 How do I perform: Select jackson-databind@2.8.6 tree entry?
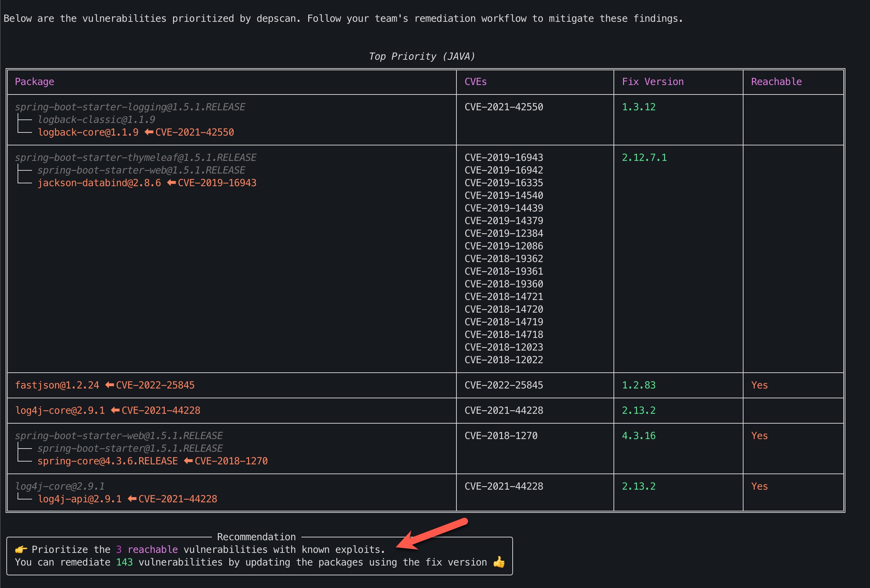99,183
